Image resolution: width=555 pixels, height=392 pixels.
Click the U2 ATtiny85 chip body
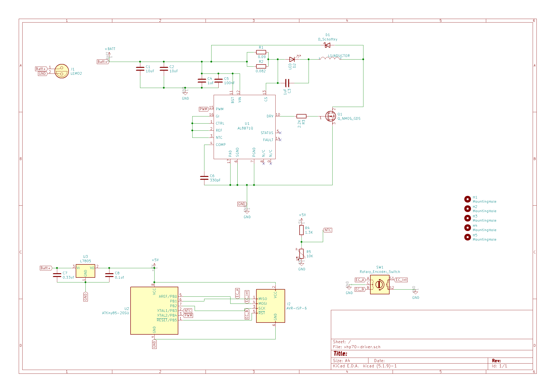tap(154, 311)
